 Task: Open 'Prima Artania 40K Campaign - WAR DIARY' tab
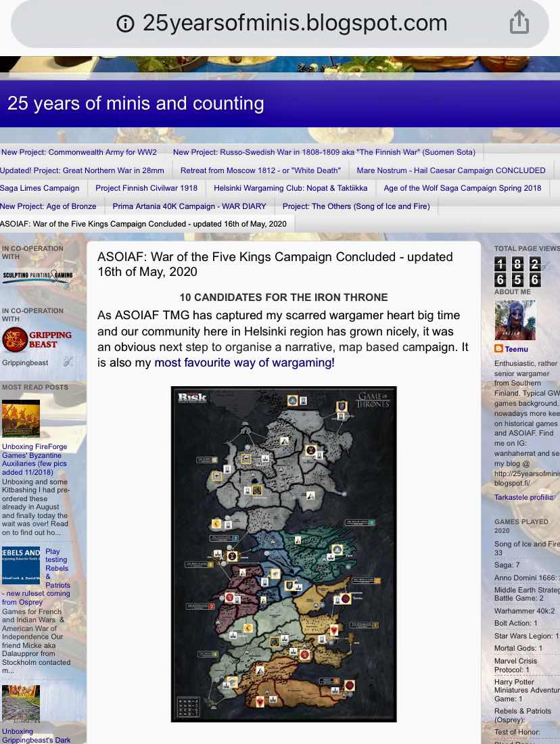[189, 206]
